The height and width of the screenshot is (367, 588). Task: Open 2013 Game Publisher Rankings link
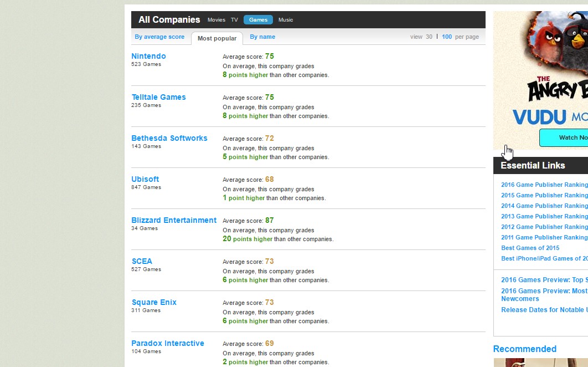544,216
